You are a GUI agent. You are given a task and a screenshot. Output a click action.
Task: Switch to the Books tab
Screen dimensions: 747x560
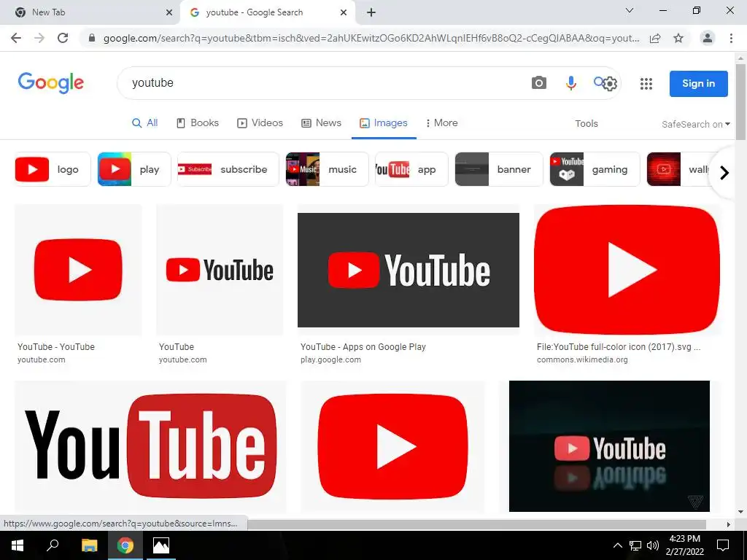[x=198, y=122]
